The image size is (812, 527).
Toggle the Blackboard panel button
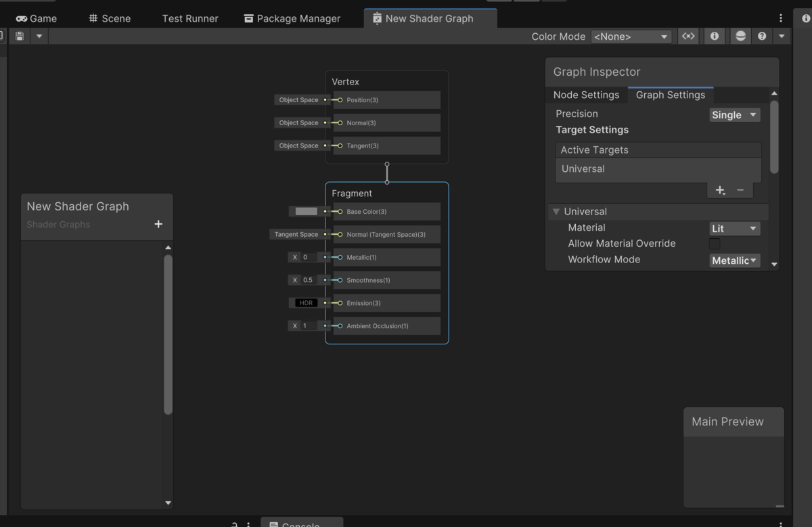pos(688,36)
